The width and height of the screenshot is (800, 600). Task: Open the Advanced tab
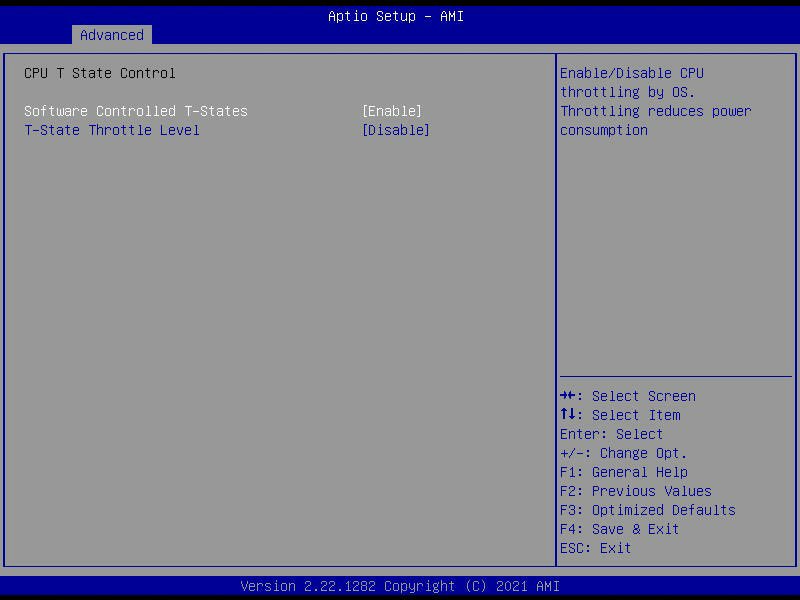112,35
